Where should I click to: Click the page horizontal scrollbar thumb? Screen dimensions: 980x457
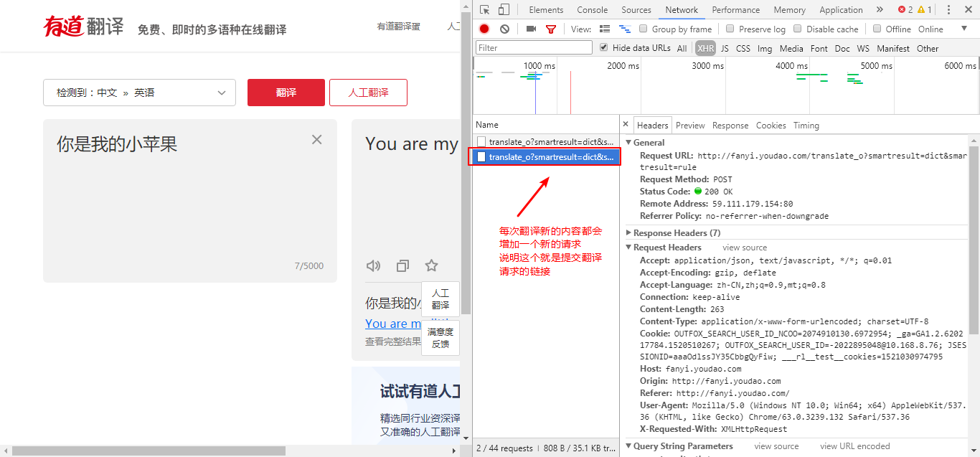pyautogui.click(x=149, y=451)
